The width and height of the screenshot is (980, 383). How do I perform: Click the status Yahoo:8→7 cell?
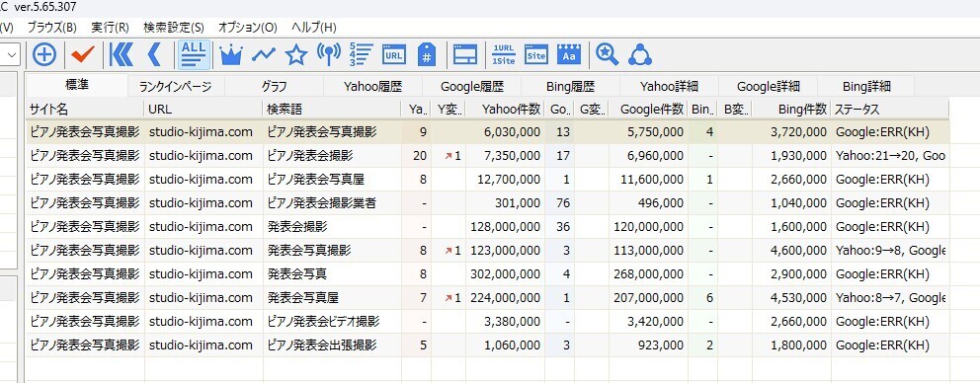tap(890, 298)
